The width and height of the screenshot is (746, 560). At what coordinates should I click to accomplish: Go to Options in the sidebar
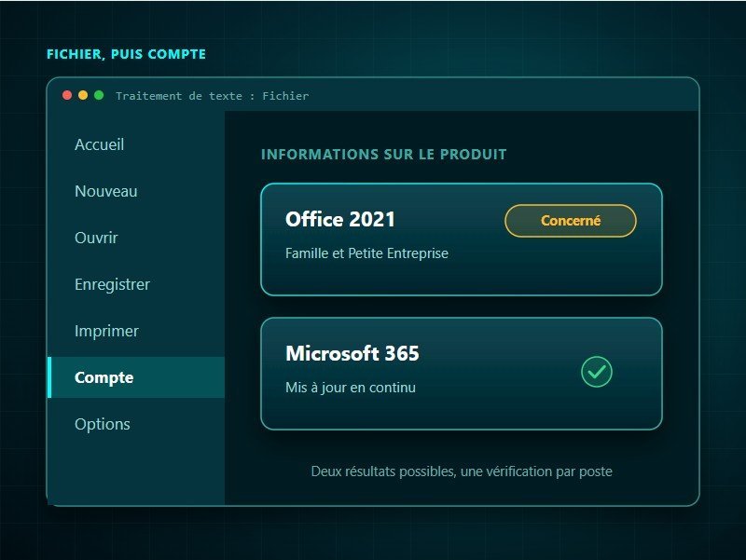tap(136, 424)
